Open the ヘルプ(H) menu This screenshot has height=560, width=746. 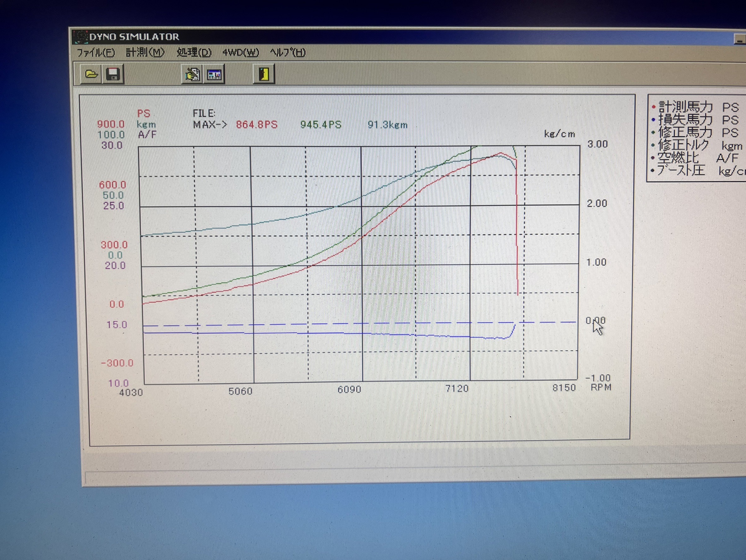tap(288, 52)
